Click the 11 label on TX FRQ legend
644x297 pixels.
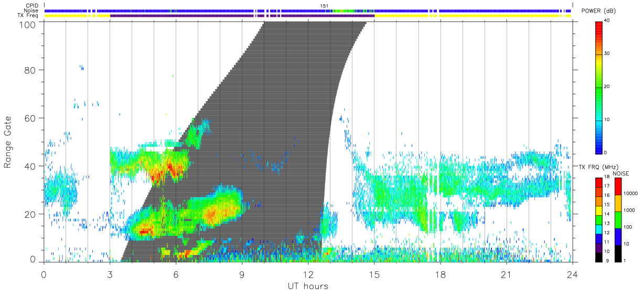coord(607,242)
